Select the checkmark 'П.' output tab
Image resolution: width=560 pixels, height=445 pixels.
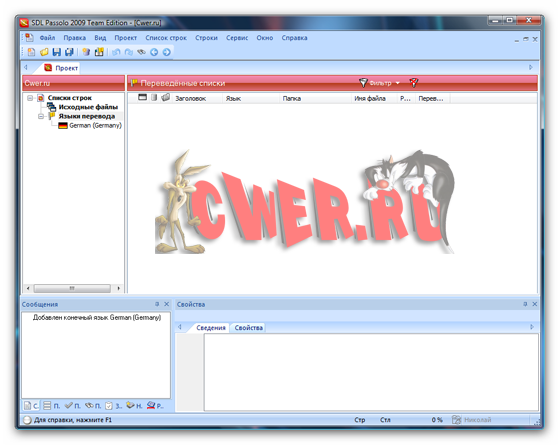point(72,406)
